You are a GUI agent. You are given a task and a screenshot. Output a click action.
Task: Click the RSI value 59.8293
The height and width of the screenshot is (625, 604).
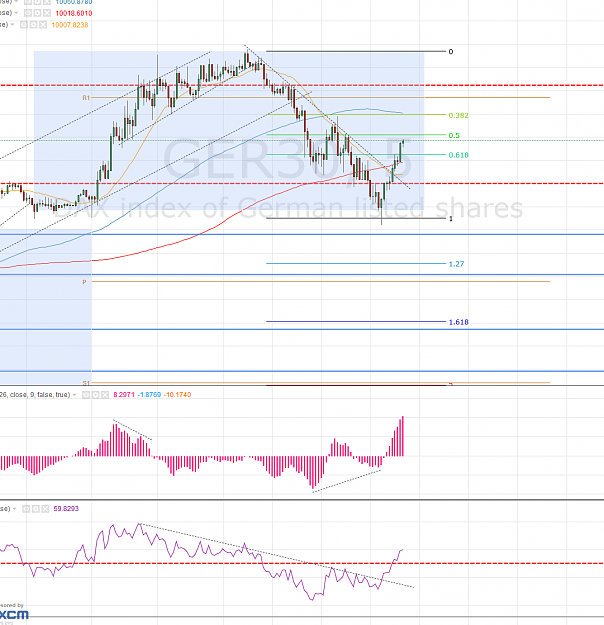[x=66, y=509]
